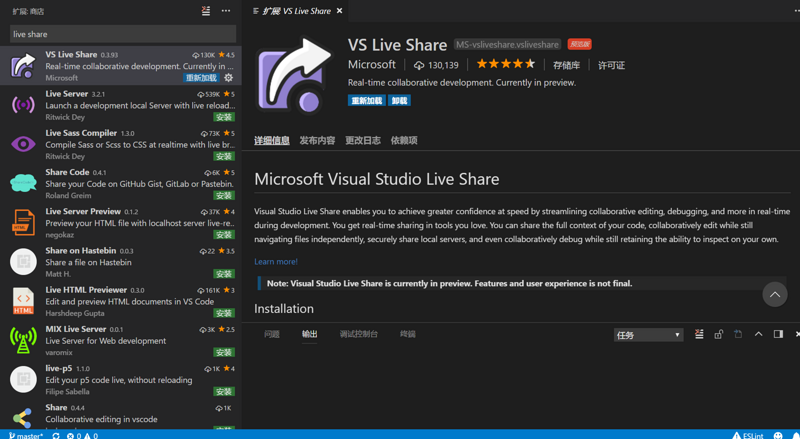Click the 重新加载 button in extension details
The image size is (800, 439).
[x=367, y=101]
